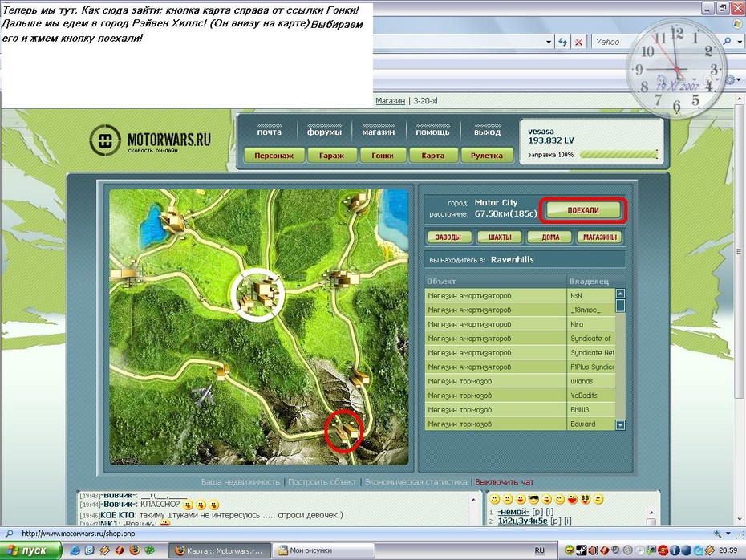Image resolution: width=746 pixels, height=560 pixels.
Task: Click the search magnifier in the Yahoo box
Action: pyautogui.click(x=727, y=42)
